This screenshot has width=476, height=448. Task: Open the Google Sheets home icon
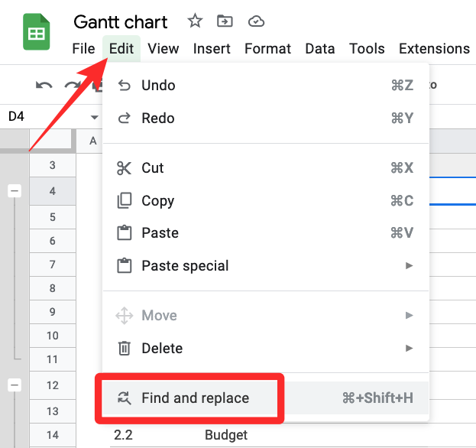37,31
